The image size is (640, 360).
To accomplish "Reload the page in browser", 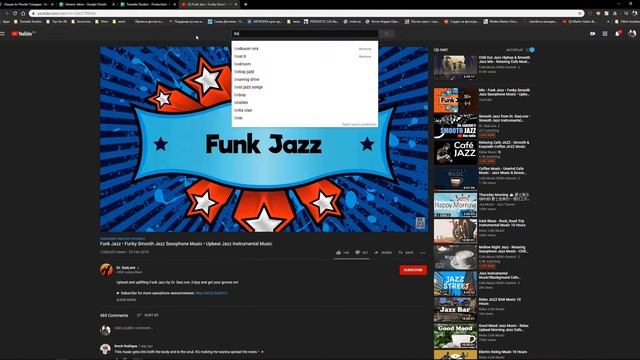I will point(15,13).
